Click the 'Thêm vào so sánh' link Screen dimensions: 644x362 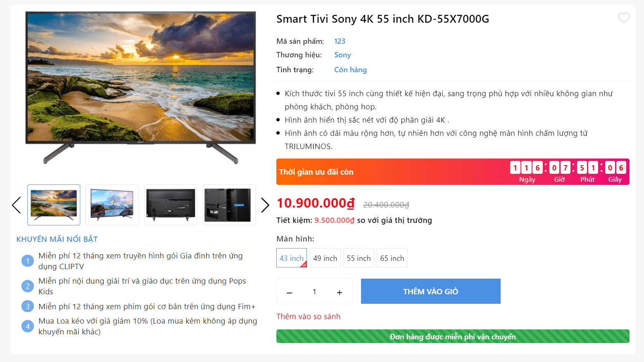(x=308, y=316)
